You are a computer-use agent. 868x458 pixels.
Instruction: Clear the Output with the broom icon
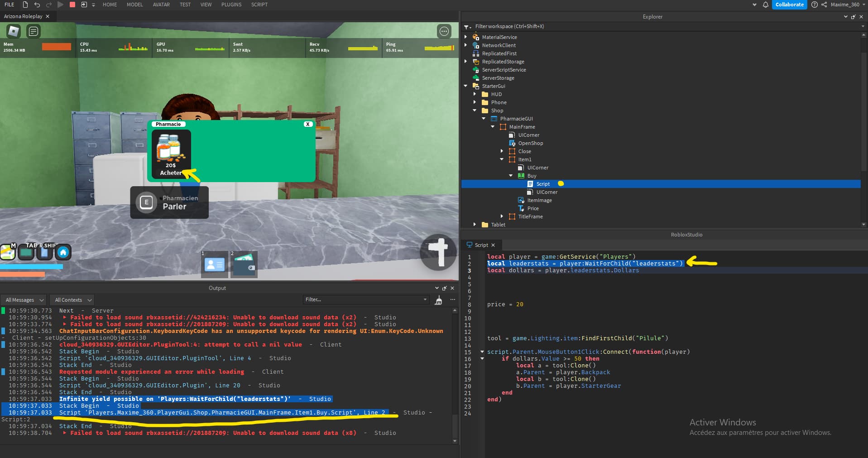438,299
